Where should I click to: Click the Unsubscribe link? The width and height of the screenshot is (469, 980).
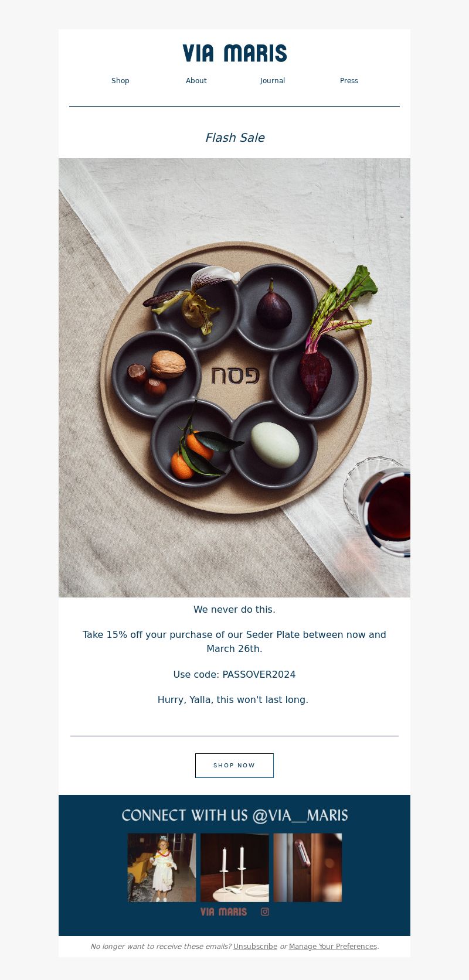(x=255, y=947)
